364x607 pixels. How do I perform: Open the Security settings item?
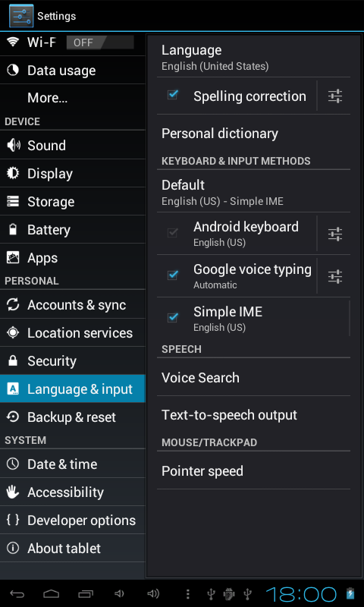click(x=73, y=361)
